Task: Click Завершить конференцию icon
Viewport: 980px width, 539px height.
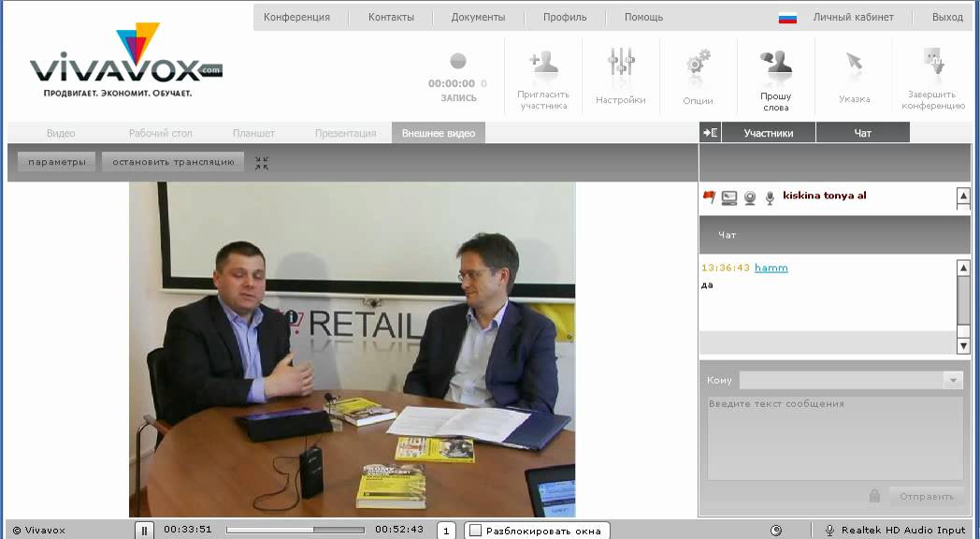Action: pyautogui.click(x=933, y=79)
